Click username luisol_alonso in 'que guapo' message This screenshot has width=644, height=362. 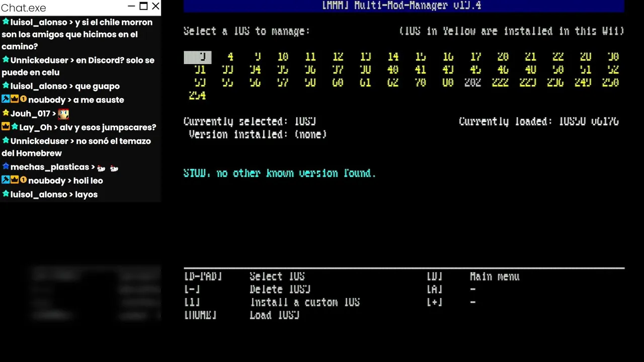tap(39, 86)
